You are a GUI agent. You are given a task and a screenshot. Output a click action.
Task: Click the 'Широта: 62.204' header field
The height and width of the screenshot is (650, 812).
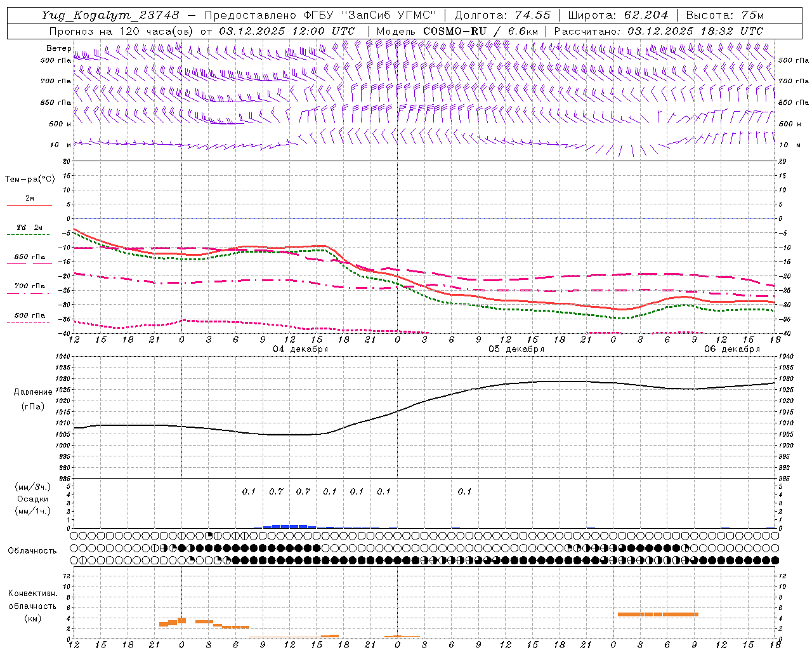pos(618,15)
